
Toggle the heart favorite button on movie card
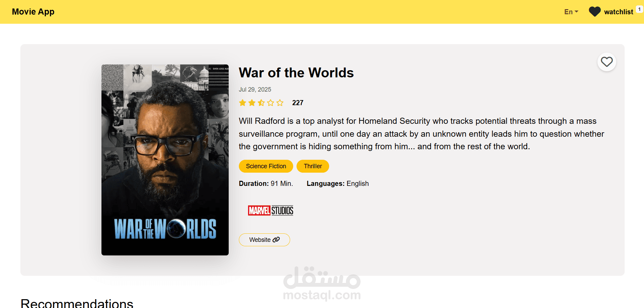[x=607, y=62]
